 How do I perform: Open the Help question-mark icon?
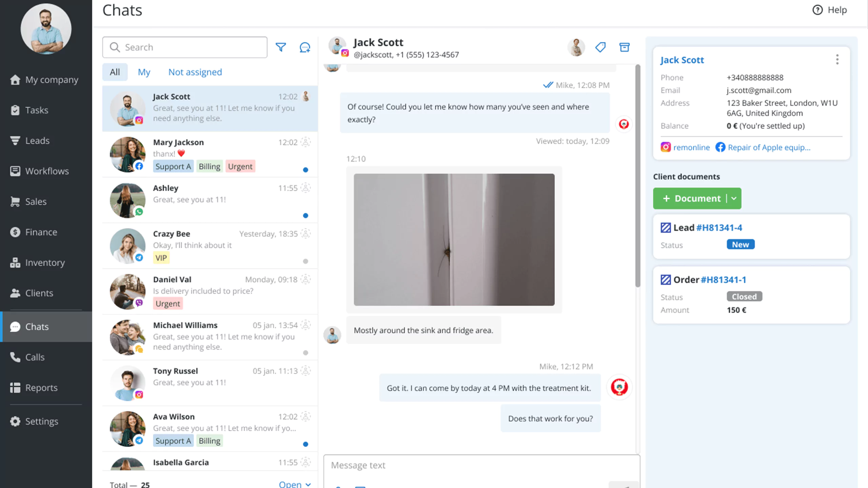coord(817,10)
